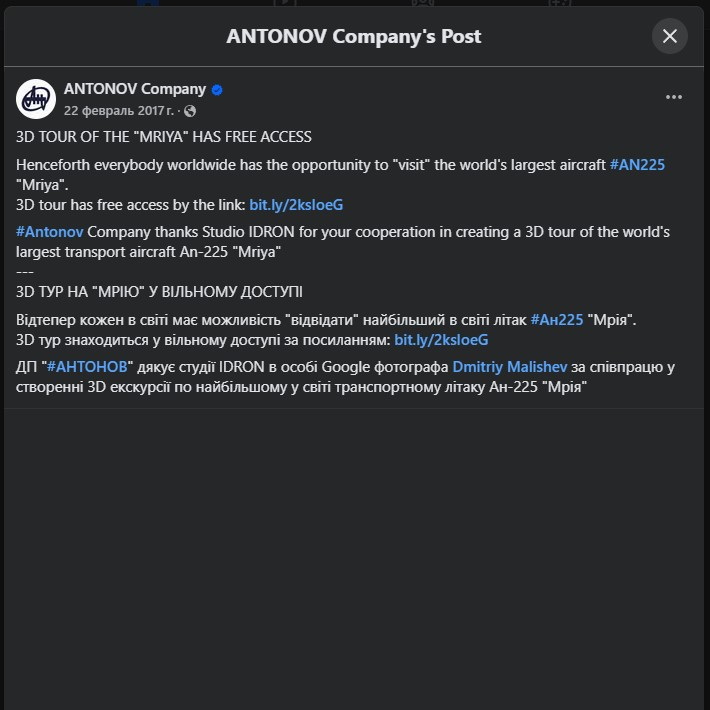Open the post options three-dot menu
This screenshot has width=710, height=710.
pyautogui.click(x=674, y=97)
